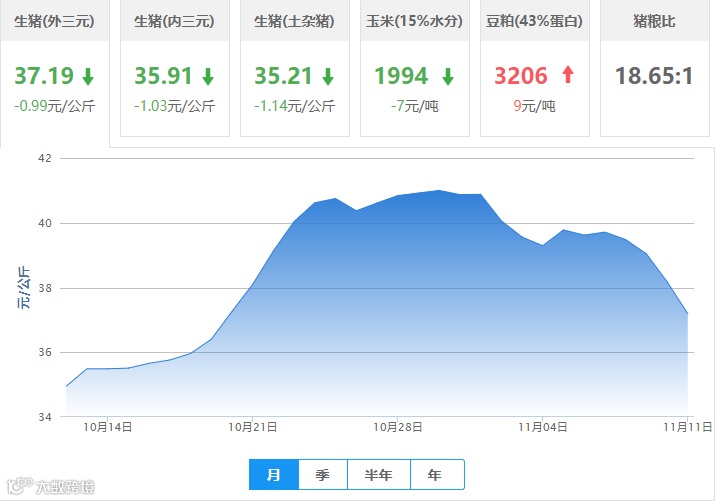Switch chart range to 季
Screen dimensions: 716x501
[323, 475]
